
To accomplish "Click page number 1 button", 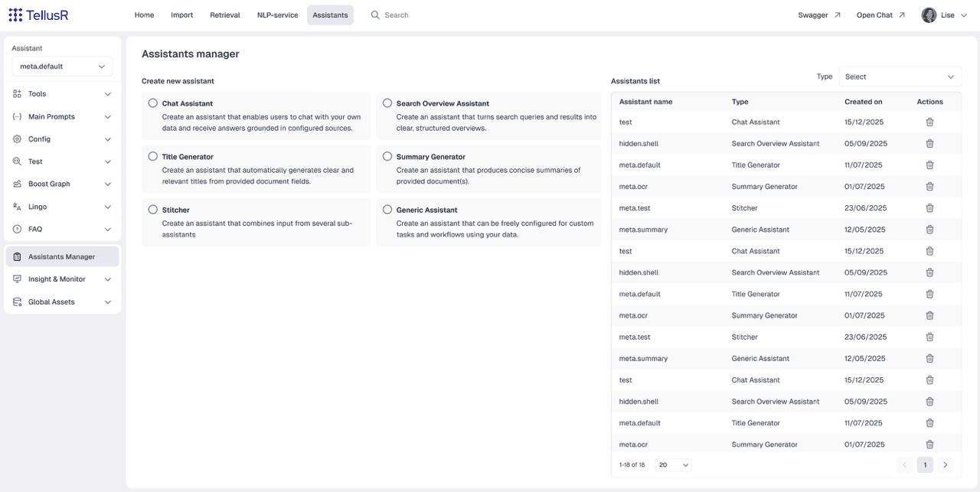I will coord(925,464).
